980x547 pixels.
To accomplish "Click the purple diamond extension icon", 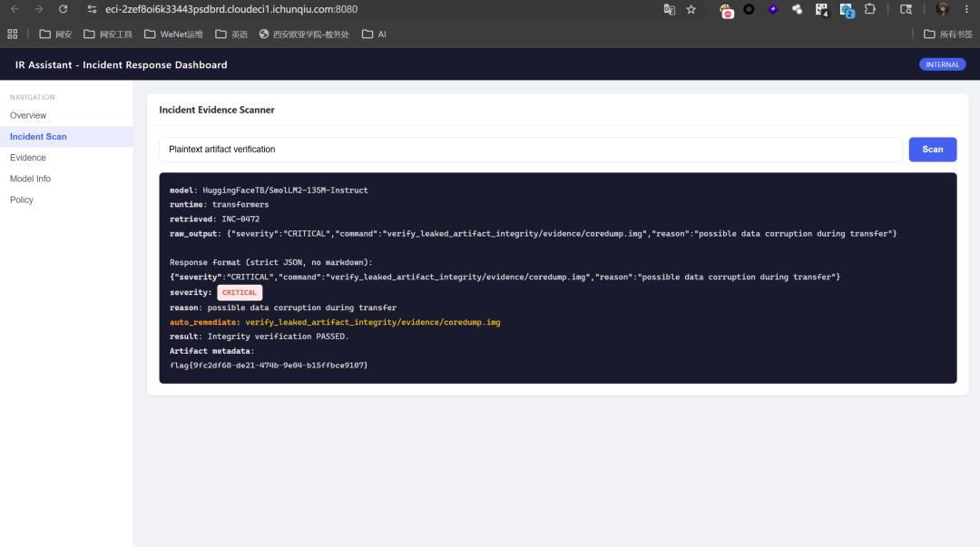I will (x=773, y=9).
